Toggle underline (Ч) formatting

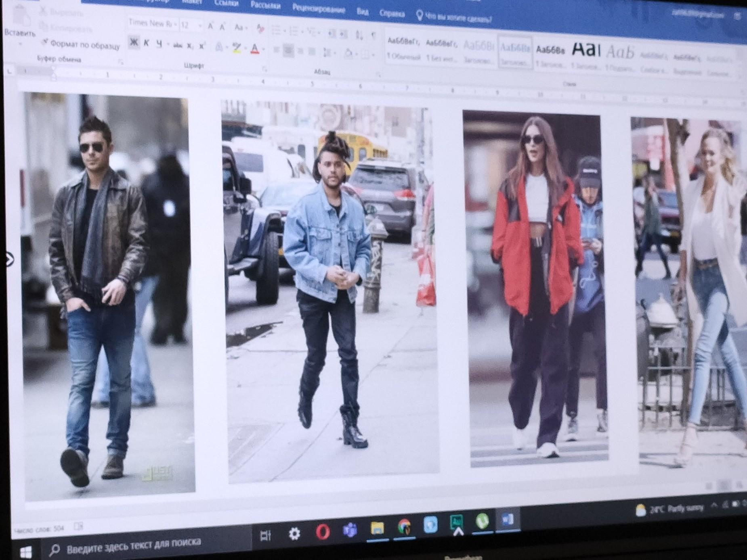point(159,44)
